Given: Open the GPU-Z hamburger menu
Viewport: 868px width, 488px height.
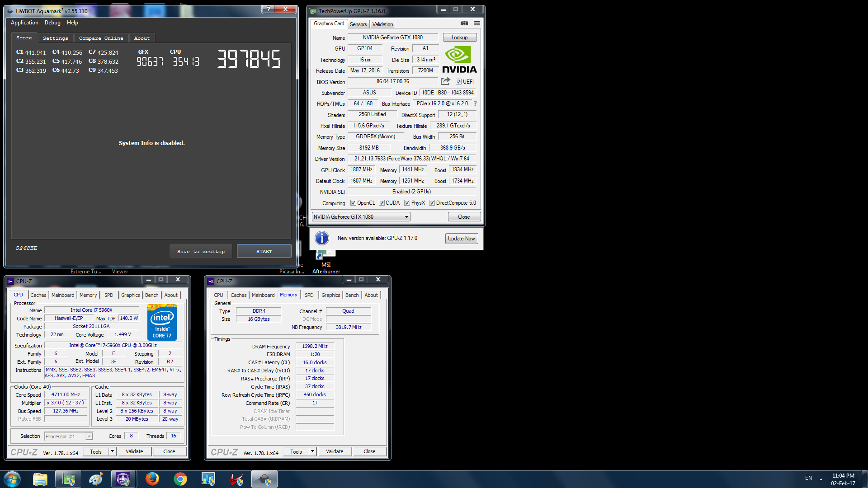Looking at the screenshot, I should pos(476,23).
